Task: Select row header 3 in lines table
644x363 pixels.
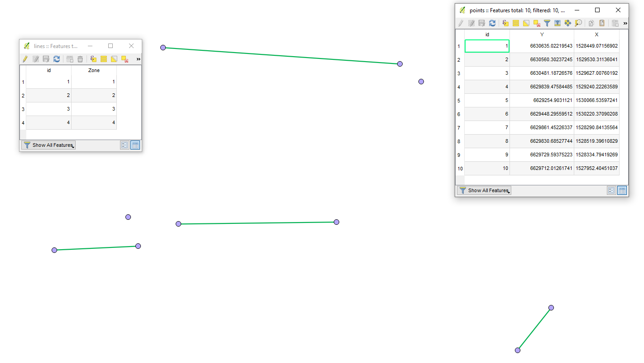Action: click(23, 109)
